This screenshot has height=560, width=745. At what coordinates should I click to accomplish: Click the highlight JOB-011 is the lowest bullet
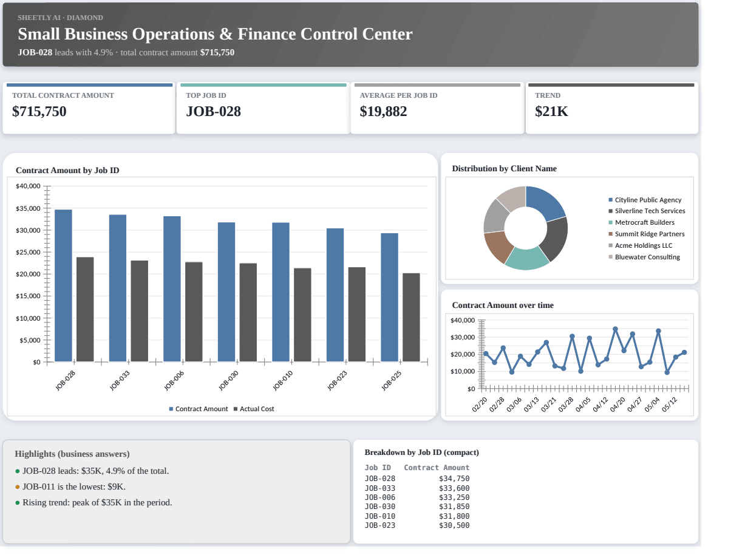pos(70,487)
